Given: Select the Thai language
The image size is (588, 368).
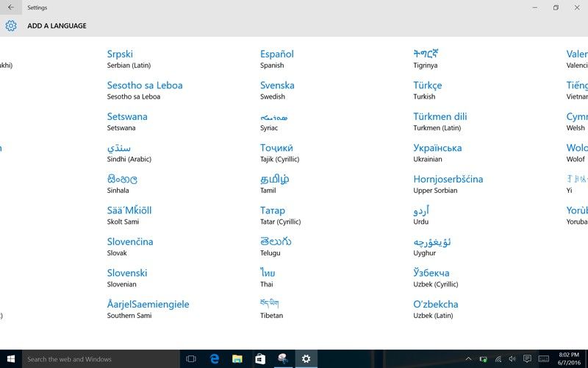Looking at the screenshot, I should click(268, 278).
